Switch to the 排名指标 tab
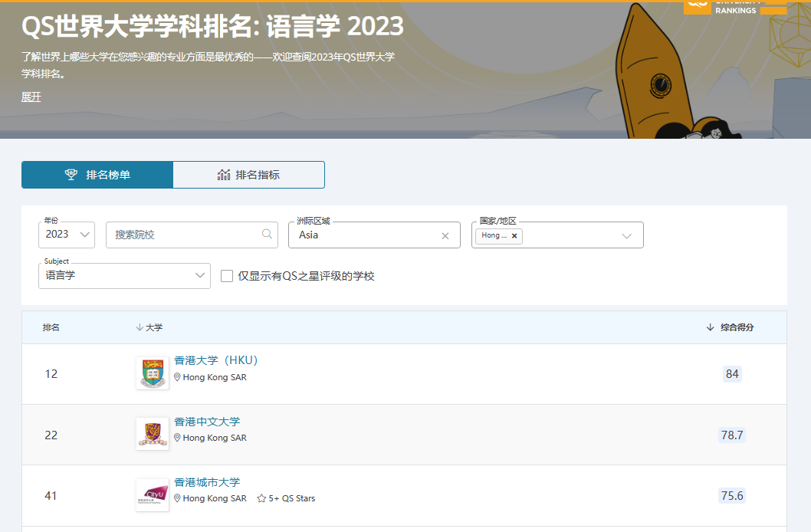 point(249,175)
